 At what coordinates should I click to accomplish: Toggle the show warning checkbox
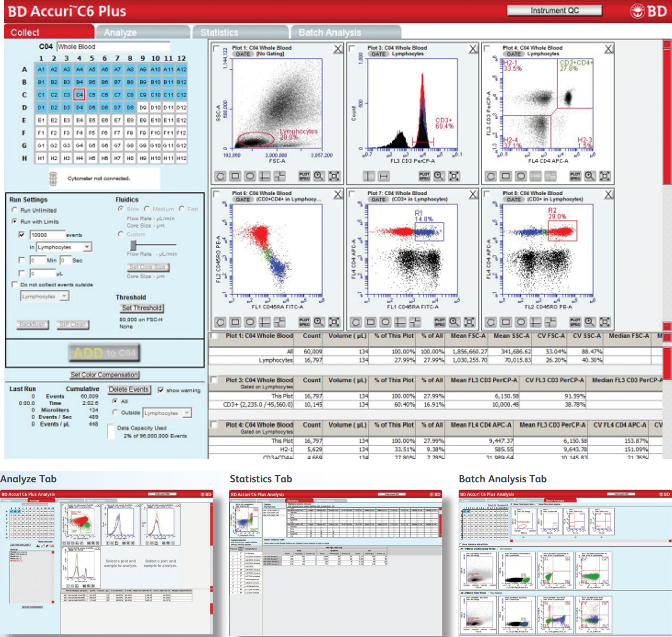coord(160,390)
